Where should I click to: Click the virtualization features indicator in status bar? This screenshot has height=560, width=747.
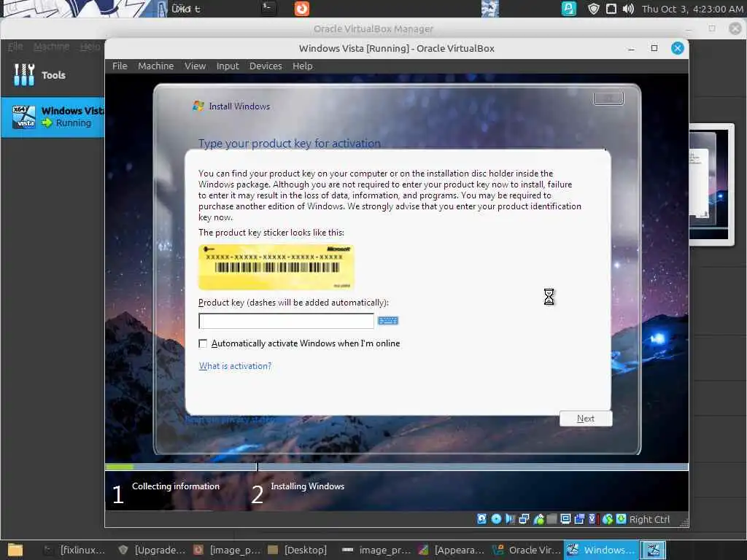coord(592,519)
